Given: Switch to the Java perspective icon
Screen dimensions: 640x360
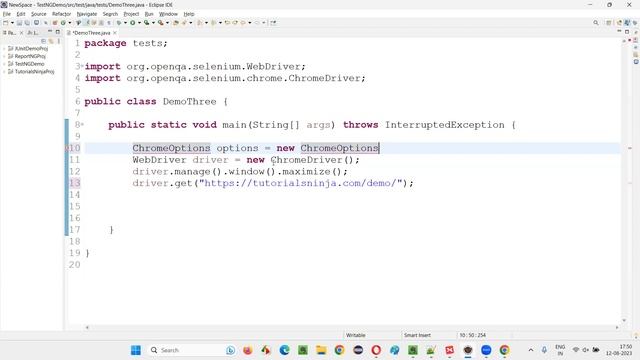Looking at the screenshot, I should point(627,23).
